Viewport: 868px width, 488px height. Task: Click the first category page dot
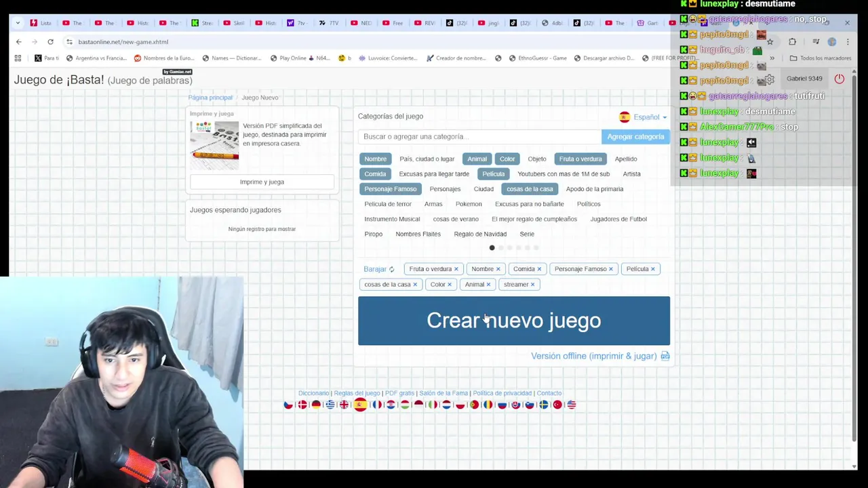point(492,248)
